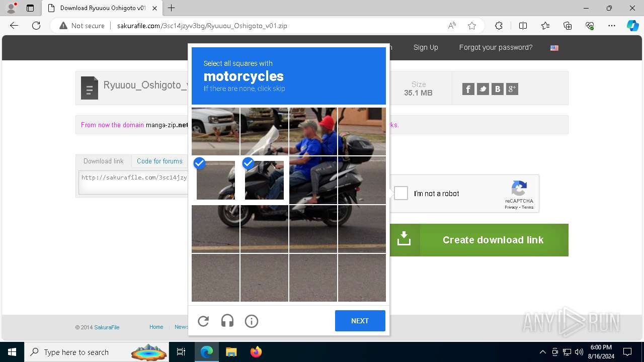Show hidden system tray icons
The width and height of the screenshot is (644, 362).
point(542,352)
